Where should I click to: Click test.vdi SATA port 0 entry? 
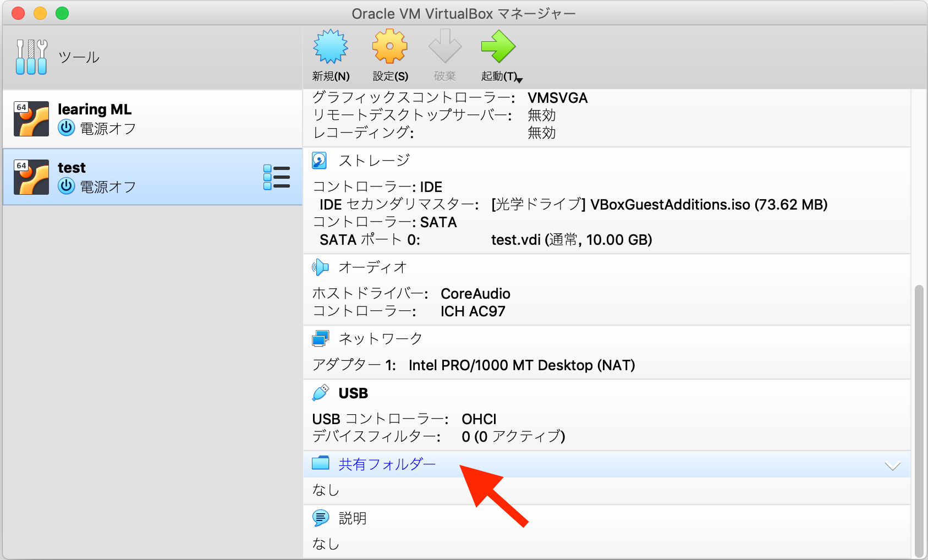point(572,240)
